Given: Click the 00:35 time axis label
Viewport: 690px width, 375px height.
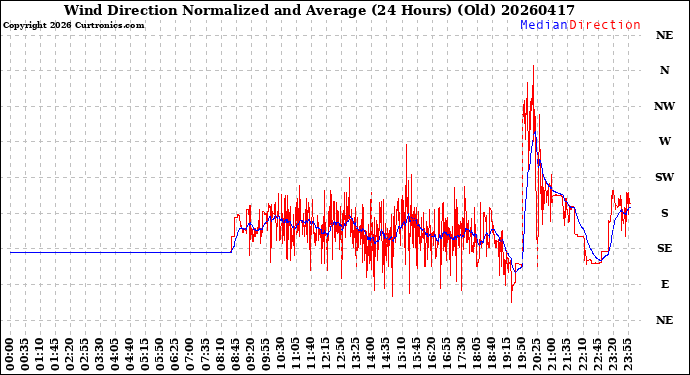Looking at the screenshot, I should point(25,354).
